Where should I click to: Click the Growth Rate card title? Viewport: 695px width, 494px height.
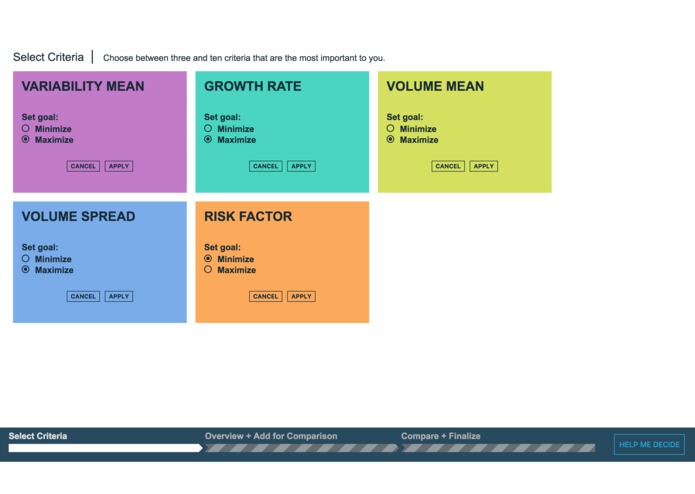253,86
